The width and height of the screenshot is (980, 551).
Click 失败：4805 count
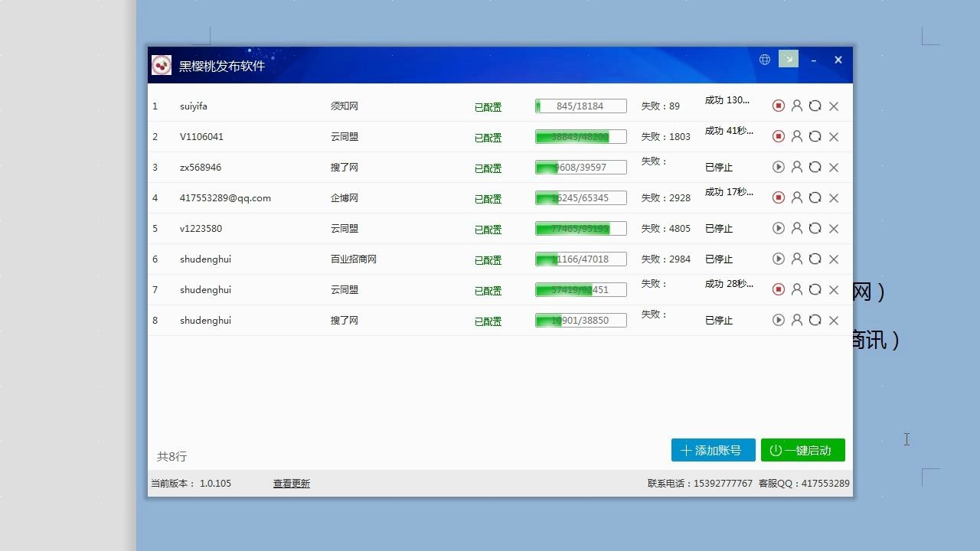(666, 229)
